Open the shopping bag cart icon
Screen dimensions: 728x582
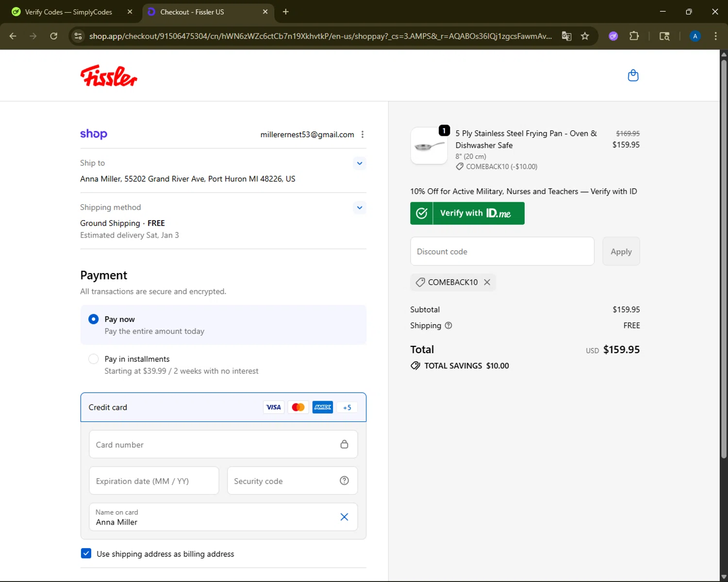(x=633, y=76)
